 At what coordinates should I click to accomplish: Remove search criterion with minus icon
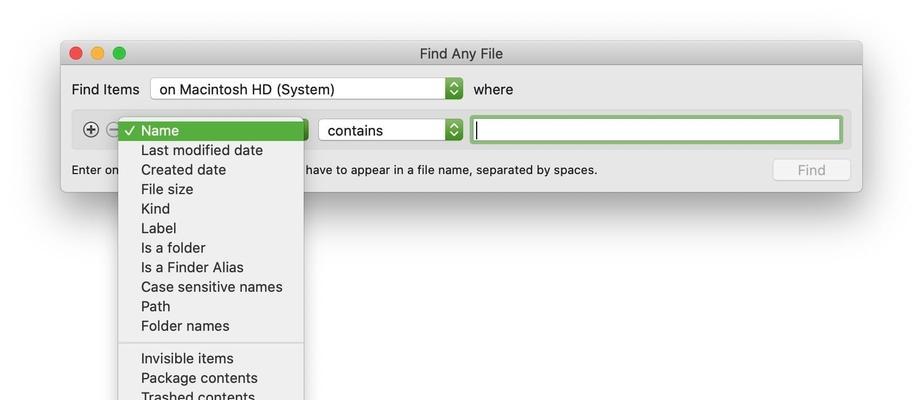coord(112,130)
